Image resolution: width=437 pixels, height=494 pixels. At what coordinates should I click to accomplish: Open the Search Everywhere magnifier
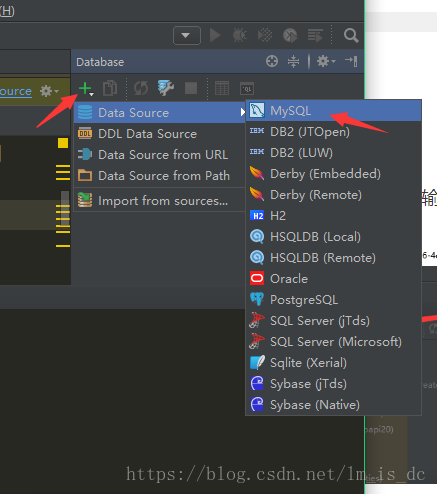pyautogui.click(x=351, y=35)
